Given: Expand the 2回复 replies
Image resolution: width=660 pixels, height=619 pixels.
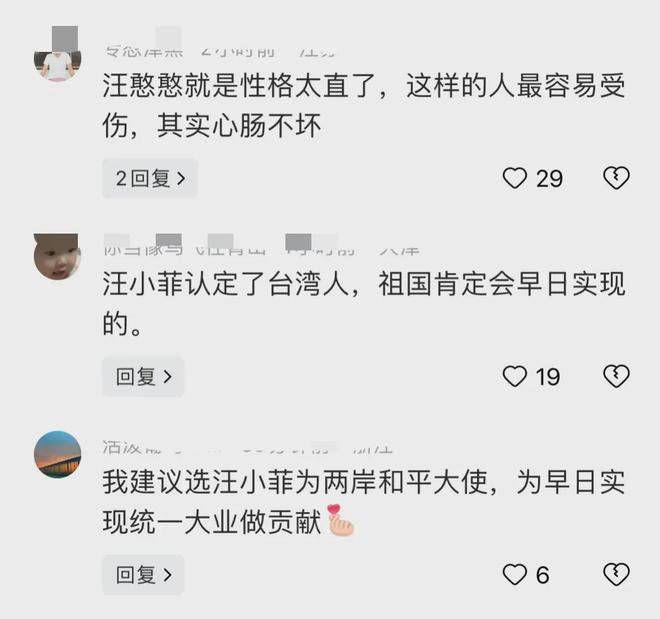Looking at the screenshot, I should coord(150,178).
